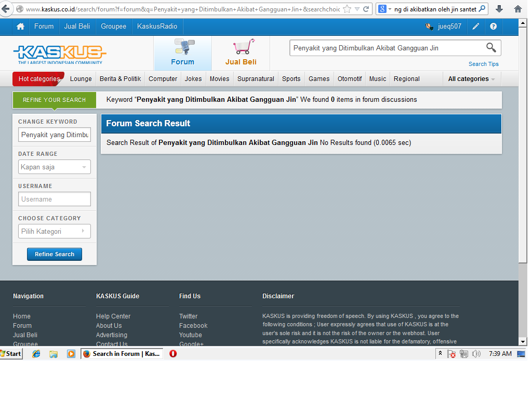The image size is (532, 399).
Task: Expand the Pilih Kategori category selector
Action: coord(54,231)
